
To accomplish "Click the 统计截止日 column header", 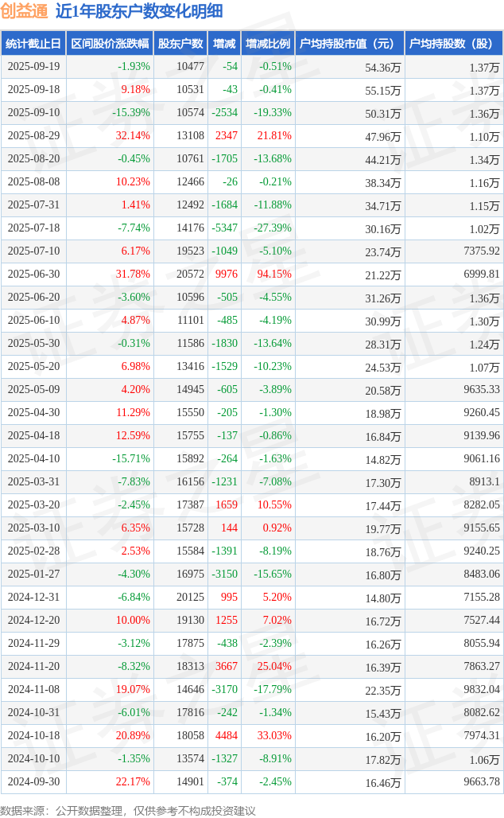I will (x=33, y=44).
